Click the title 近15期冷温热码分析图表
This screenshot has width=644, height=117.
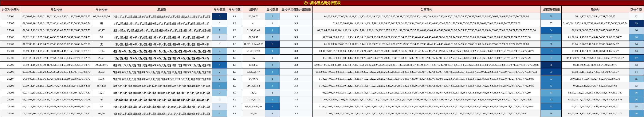pos(322,3)
